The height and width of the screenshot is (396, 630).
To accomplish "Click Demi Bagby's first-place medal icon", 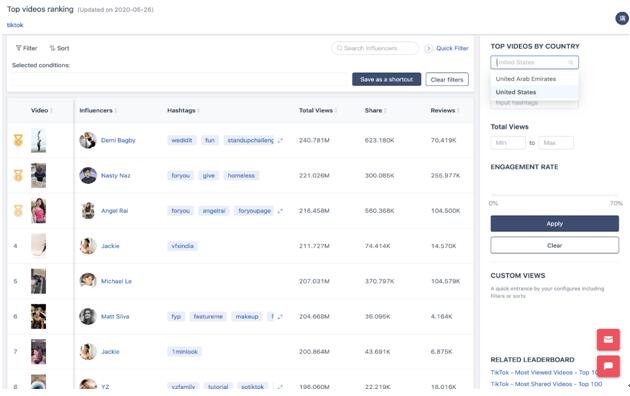I will (x=18, y=140).
